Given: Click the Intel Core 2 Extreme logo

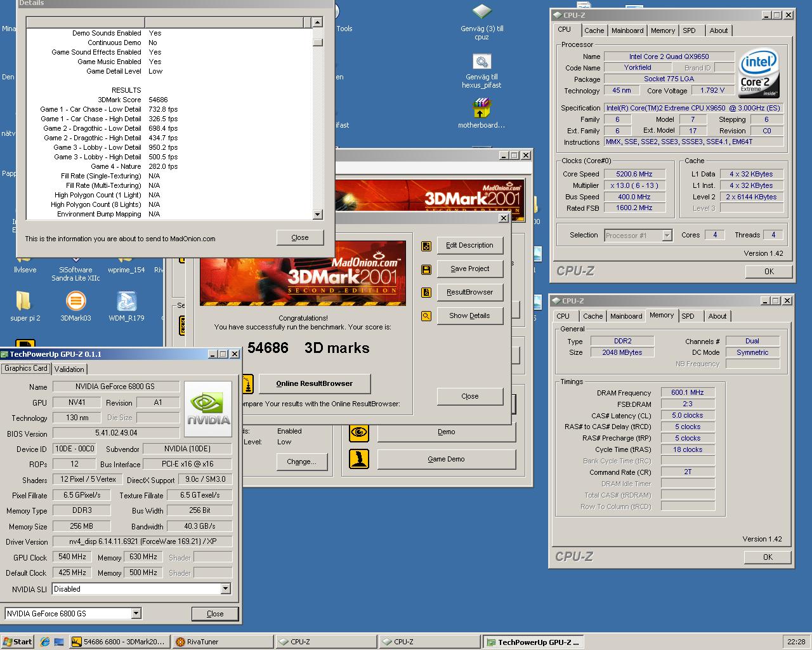Looking at the screenshot, I should 759,74.
